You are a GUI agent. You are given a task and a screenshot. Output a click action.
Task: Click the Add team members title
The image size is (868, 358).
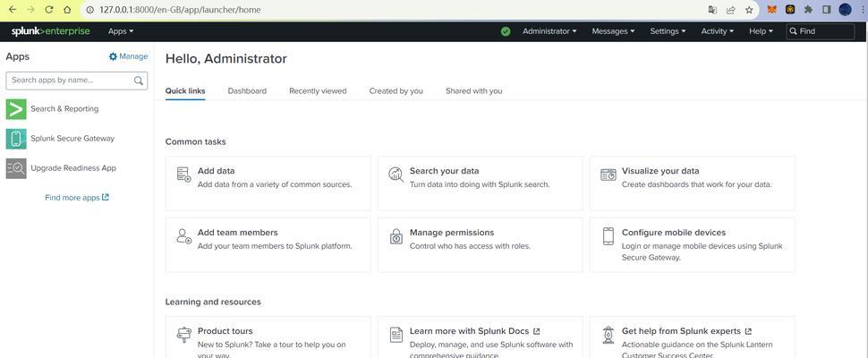[x=237, y=233]
